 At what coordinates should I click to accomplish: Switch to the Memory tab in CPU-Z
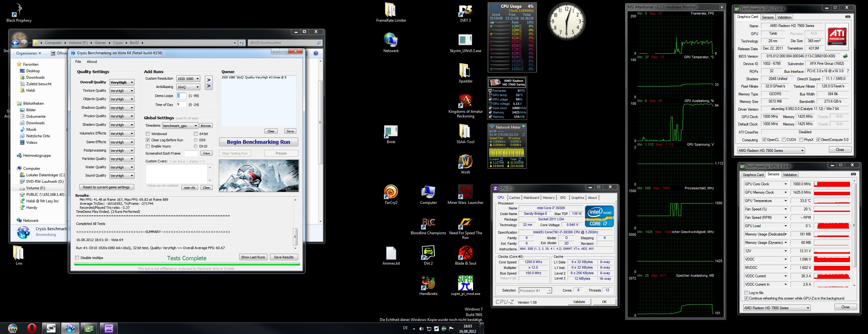coord(549,198)
